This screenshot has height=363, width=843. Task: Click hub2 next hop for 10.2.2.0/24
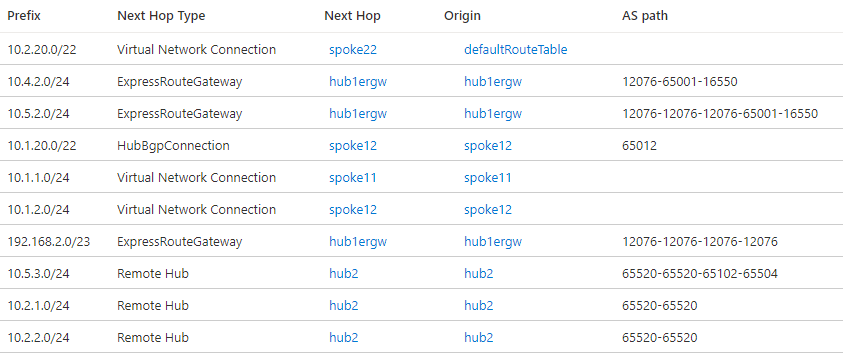(344, 338)
